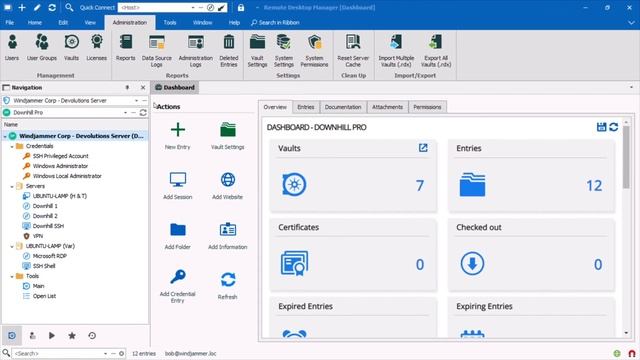Open User Groups in the ribbon

[x=42, y=48]
